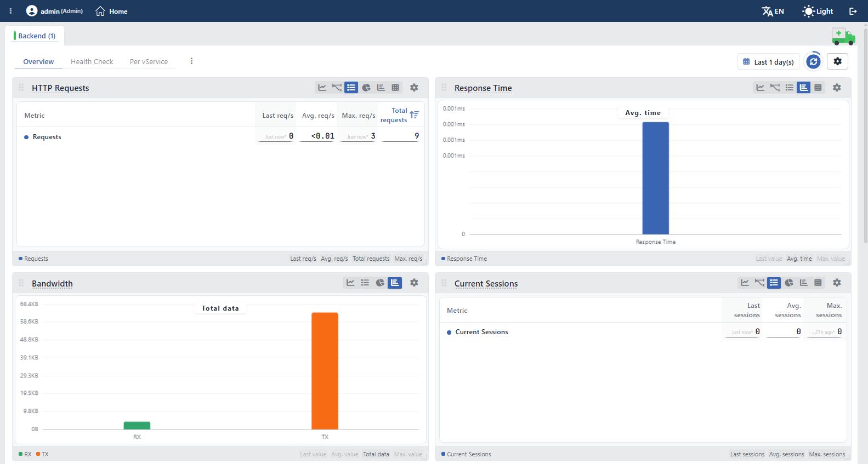Image resolution: width=868 pixels, height=464 pixels.
Task: Select the Overview tab
Action: [x=38, y=62]
